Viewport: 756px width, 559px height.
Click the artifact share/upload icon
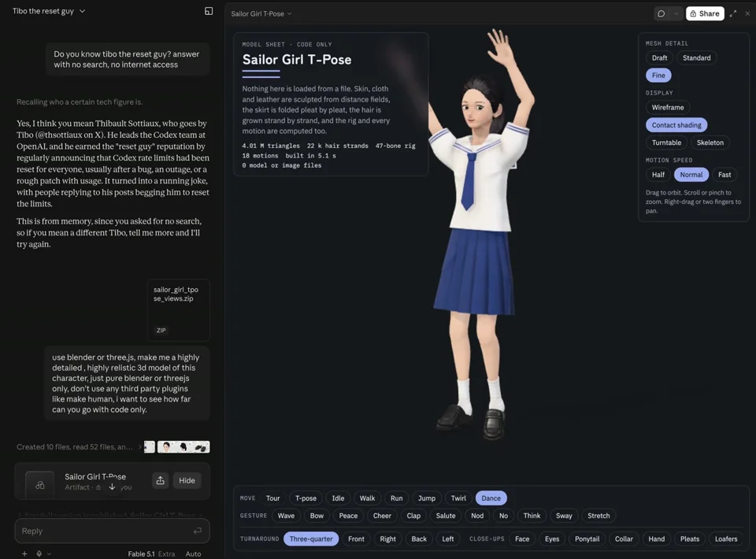coord(160,480)
